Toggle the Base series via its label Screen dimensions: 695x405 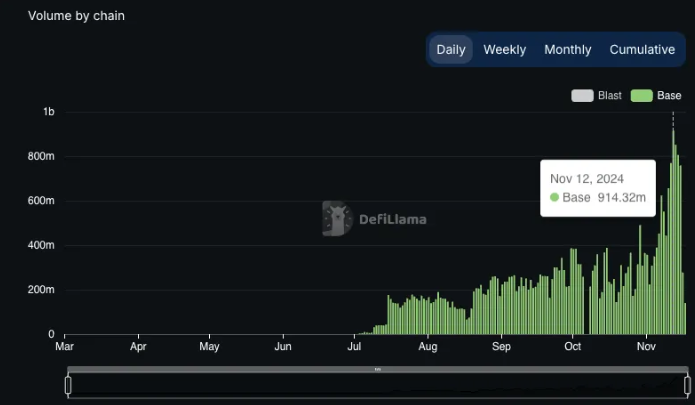coord(669,96)
